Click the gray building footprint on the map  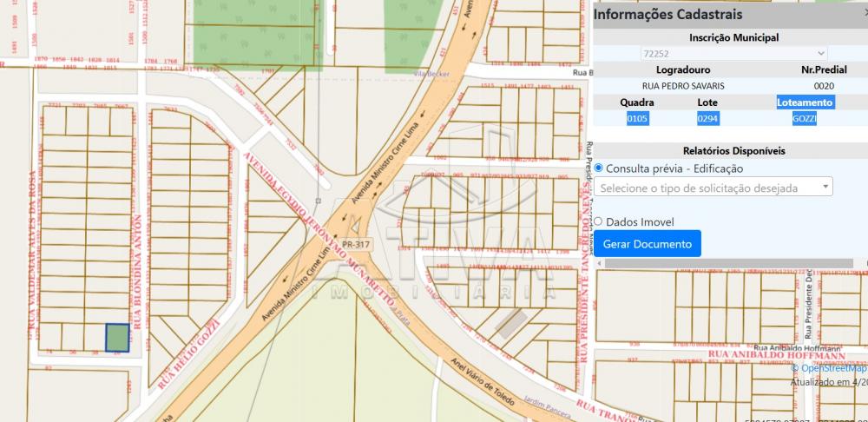pos(510,324)
